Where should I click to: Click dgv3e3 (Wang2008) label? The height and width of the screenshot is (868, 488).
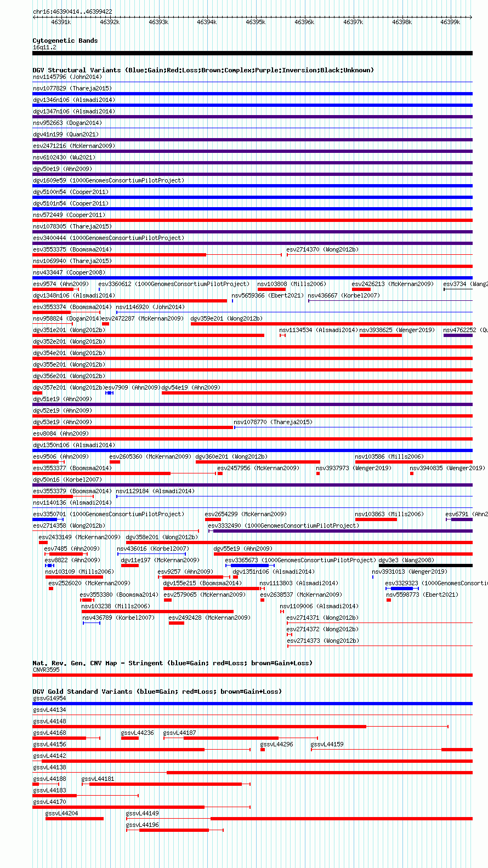click(x=406, y=560)
